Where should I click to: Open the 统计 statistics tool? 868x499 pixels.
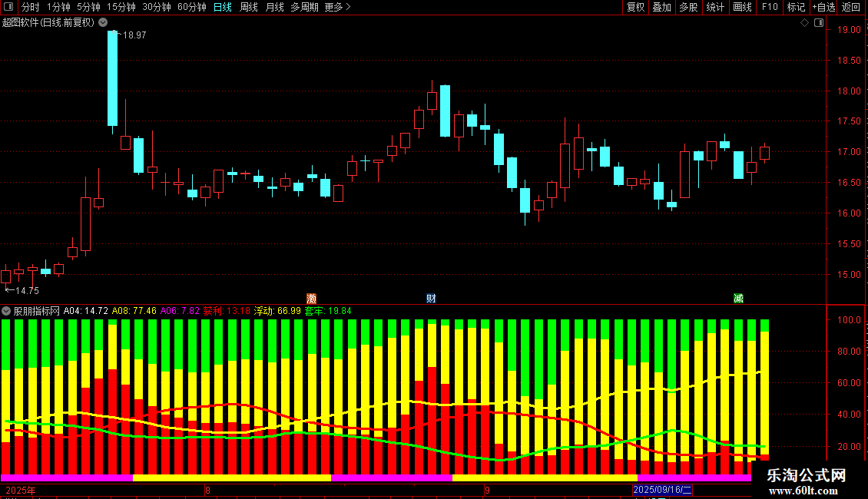(x=715, y=7)
